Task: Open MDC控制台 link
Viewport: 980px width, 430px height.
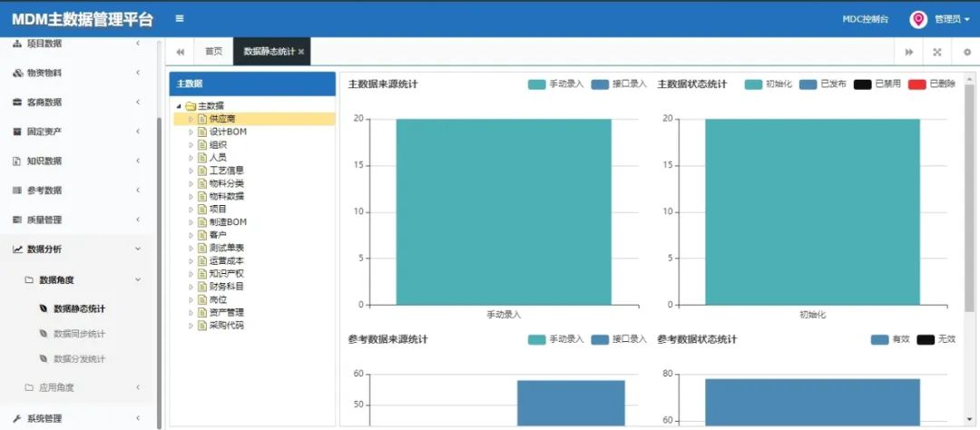Action: (865, 19)
